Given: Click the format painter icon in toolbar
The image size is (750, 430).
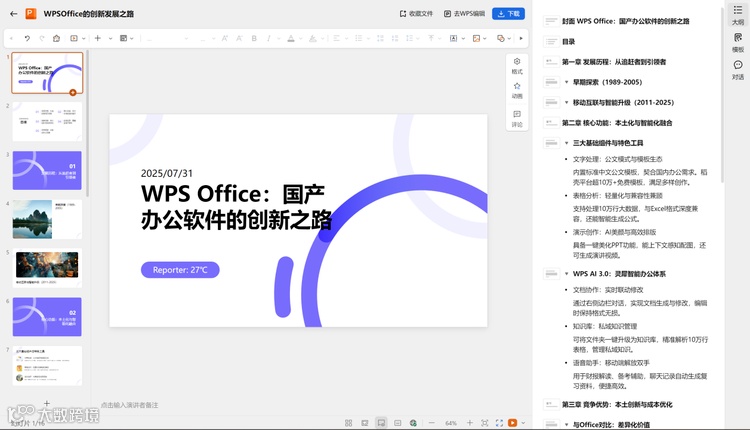Looking at the screenshot, I should pyautogui.click(x=56, y=38).
